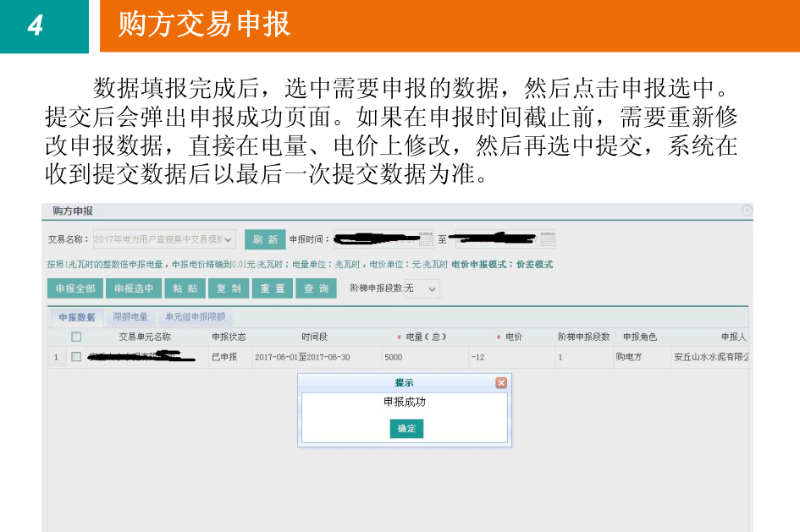Click the 复制 button
This screenshot has height=532, width=800.
point(229,289)
